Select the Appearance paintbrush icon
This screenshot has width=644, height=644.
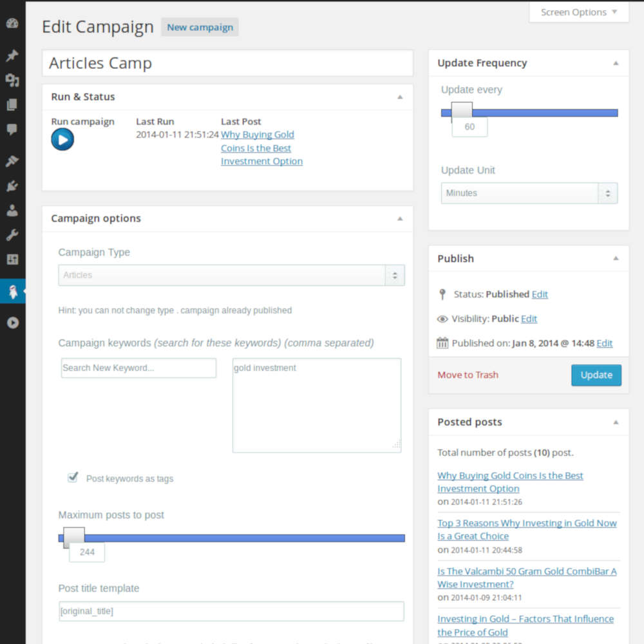coord(13,161)
